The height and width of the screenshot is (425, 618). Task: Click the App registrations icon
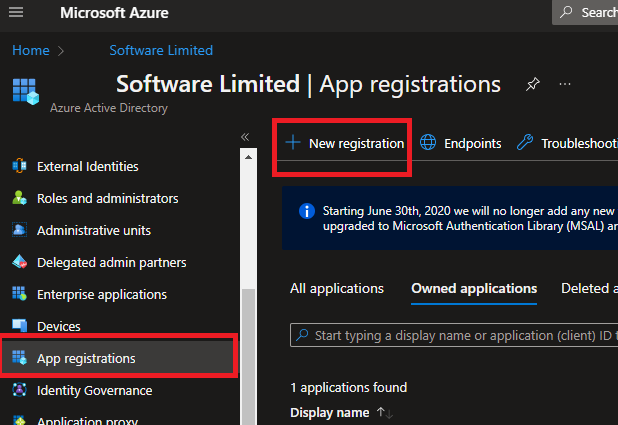click(19, 358)
